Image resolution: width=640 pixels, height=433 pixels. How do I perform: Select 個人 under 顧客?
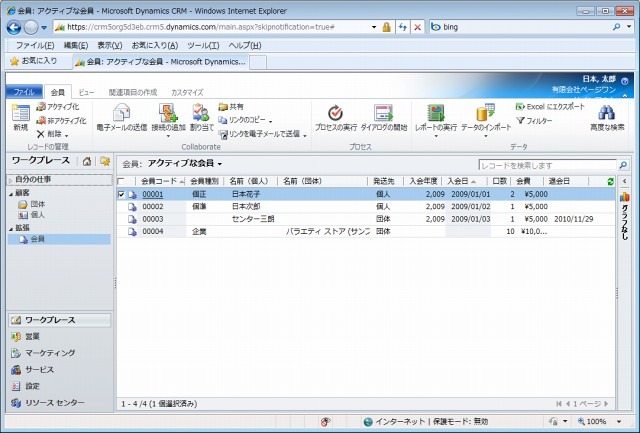coord(38,215)
